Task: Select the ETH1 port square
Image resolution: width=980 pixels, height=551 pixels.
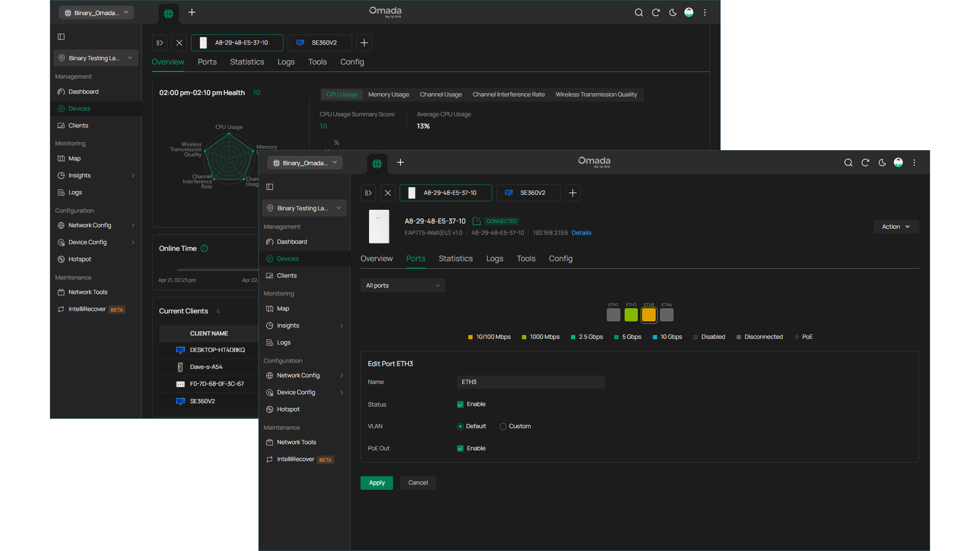Action: (613, 315)
